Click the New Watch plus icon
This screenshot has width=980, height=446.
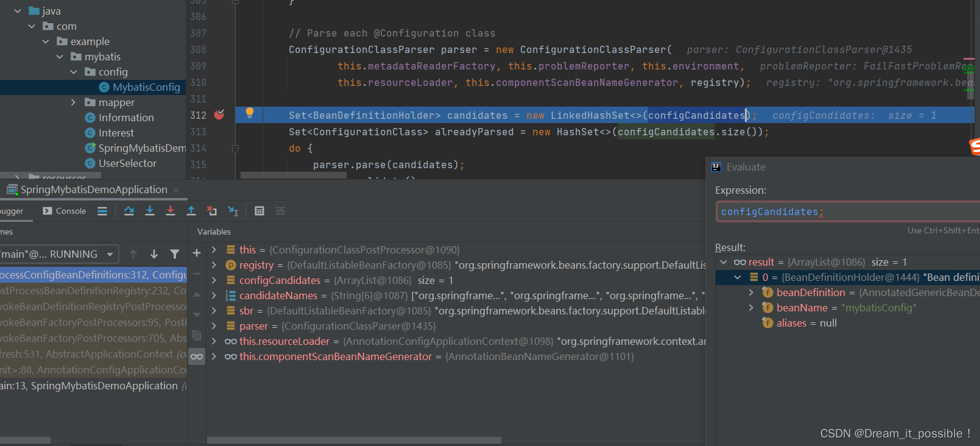coord(197,253)
